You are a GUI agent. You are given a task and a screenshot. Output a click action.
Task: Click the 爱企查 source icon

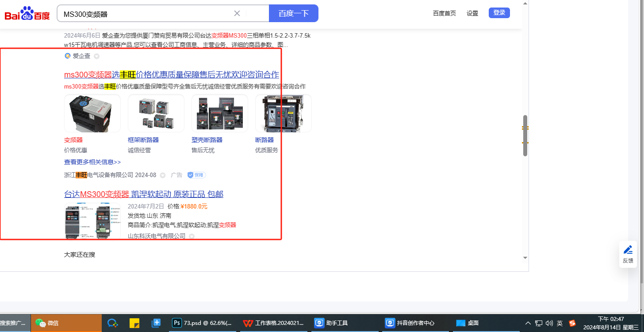68,56
